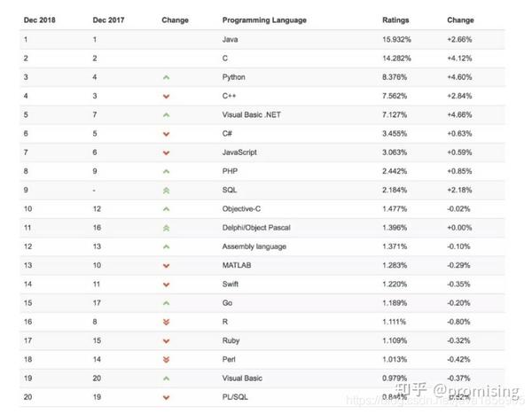Click the Dec 2018 column header
Viewport: 532px width, 414px height.
click(39, 20)
